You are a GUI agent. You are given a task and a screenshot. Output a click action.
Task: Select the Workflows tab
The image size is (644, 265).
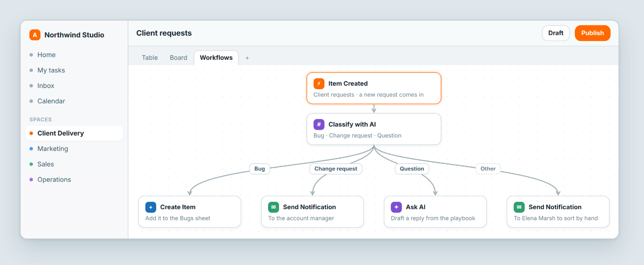pos(216,58)
